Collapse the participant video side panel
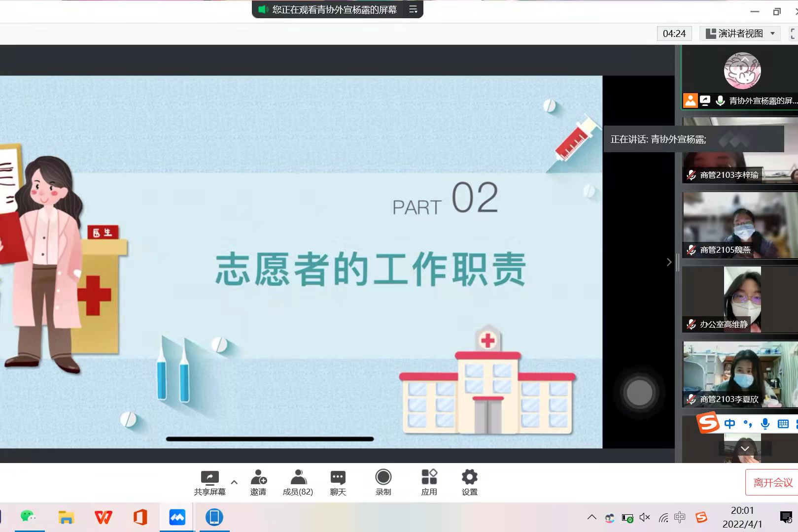The width and height of the screenshot is (798, 532). click(669, 262)
